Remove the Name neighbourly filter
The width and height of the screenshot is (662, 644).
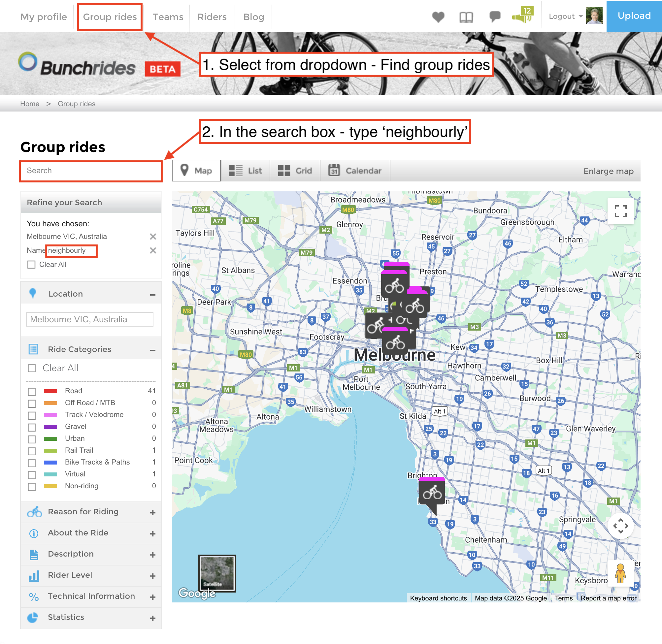click(x=153, y=250)
